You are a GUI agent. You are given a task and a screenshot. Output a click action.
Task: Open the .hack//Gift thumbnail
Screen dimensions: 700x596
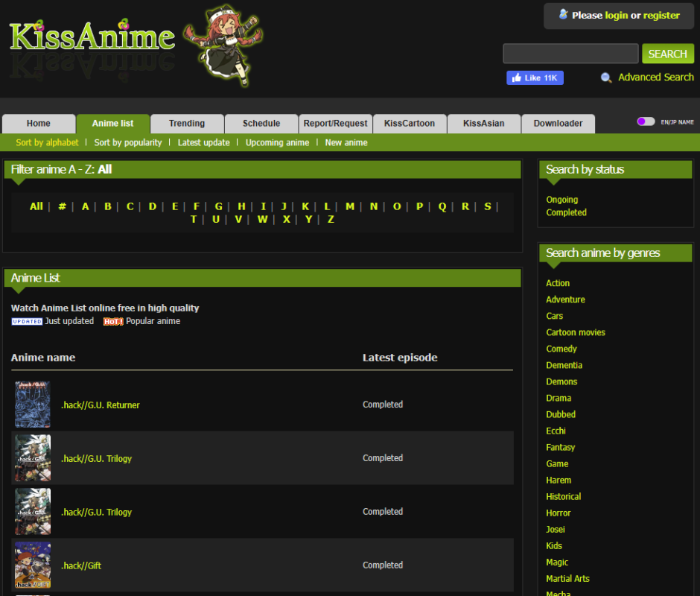(x=33, y=565)
